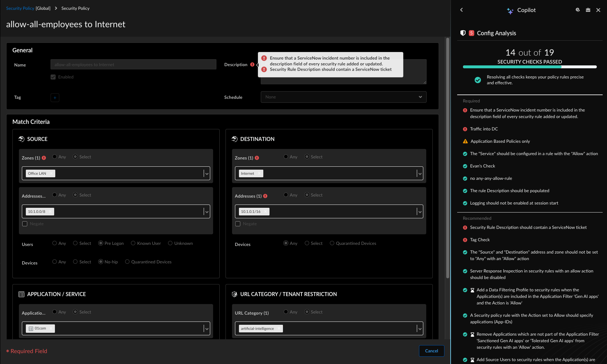Image resolution: width=607 pixels, height=364 pixels.
Task: Toggle the Enabled checkbox
Action: click(53, 77)
